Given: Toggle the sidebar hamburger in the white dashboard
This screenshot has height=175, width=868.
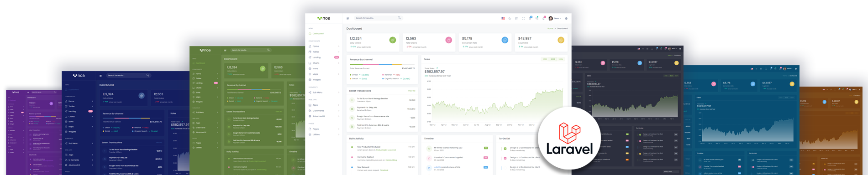Looking at the screenshot, I should pos(348,18).
